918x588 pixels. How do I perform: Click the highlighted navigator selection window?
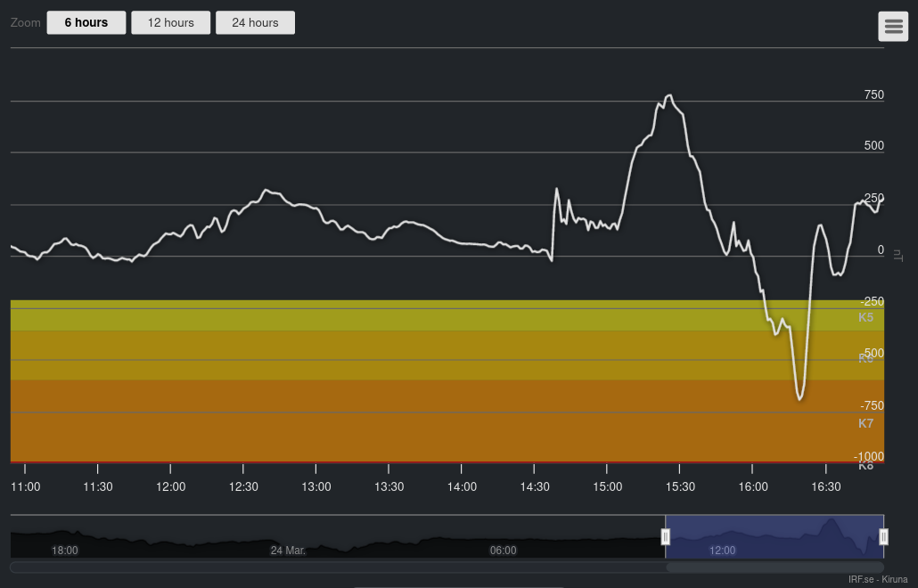(774, 536)
